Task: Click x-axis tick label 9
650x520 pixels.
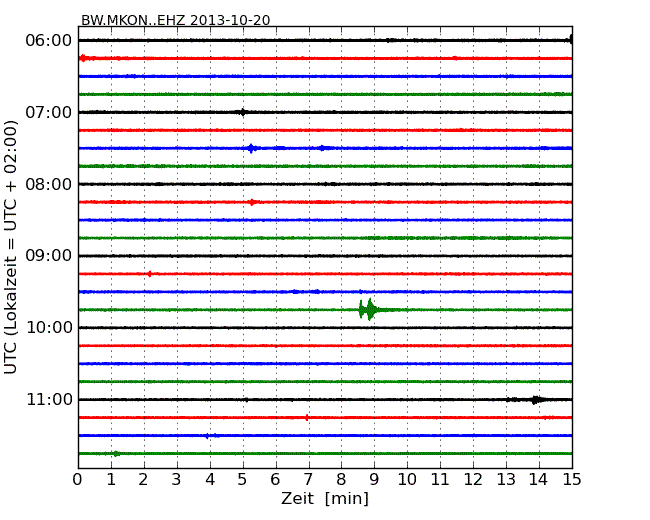Action: [x=374, y=480]
